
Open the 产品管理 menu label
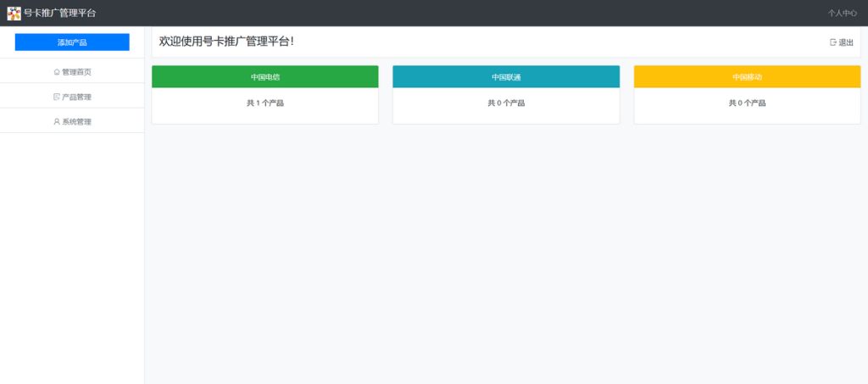[x=76, y=97]
